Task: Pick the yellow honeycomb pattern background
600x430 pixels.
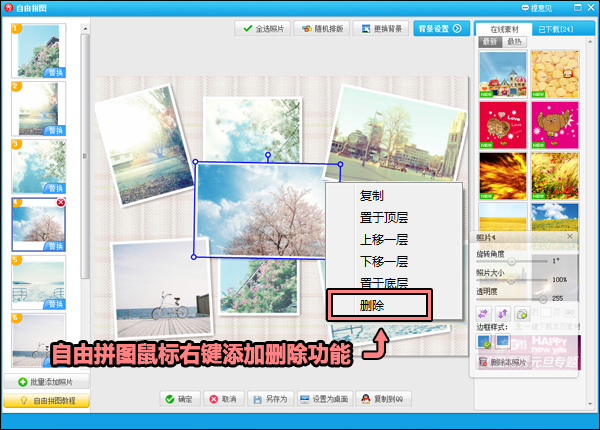Action: pos(555,74)
